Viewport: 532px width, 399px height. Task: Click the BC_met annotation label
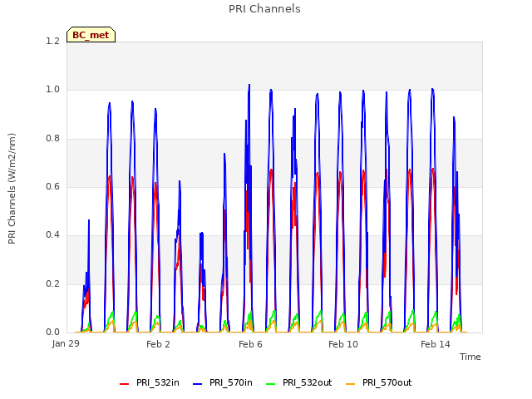click(91, 35)
